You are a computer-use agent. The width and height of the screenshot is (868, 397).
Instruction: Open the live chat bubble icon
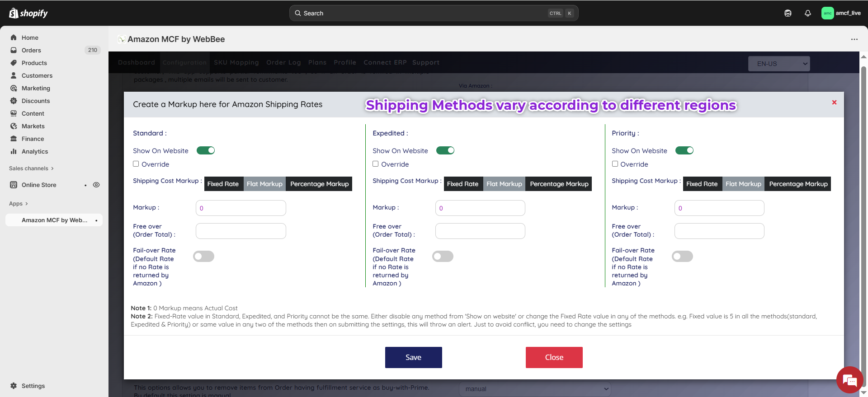coord(850,380)
